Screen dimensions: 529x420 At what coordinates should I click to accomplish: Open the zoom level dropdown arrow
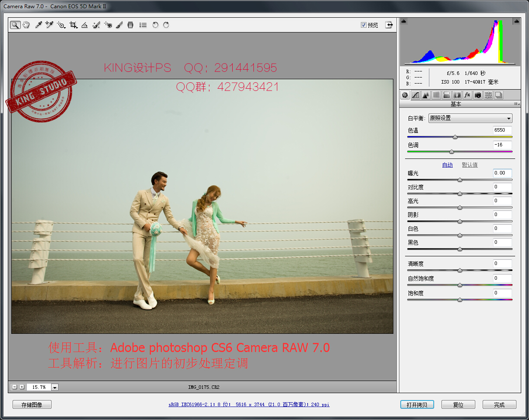pos(55,388)
